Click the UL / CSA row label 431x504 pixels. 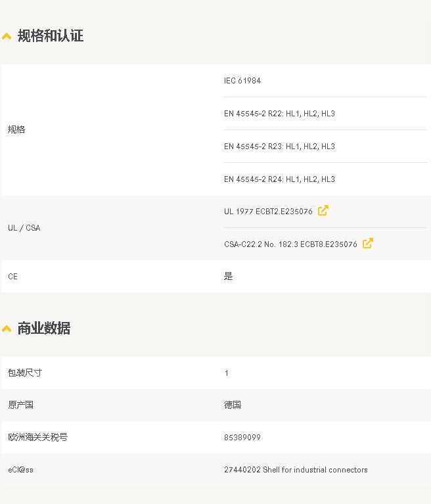coord(24,228)
